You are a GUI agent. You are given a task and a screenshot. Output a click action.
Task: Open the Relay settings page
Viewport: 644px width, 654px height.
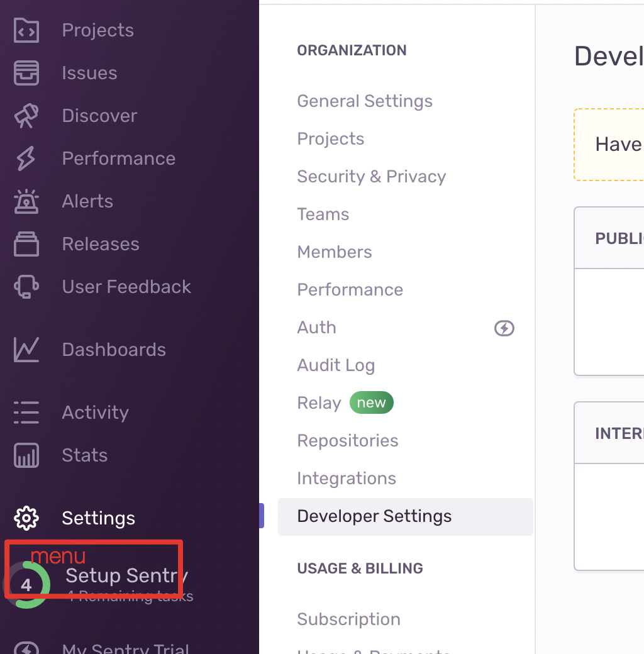click(319, 403)
